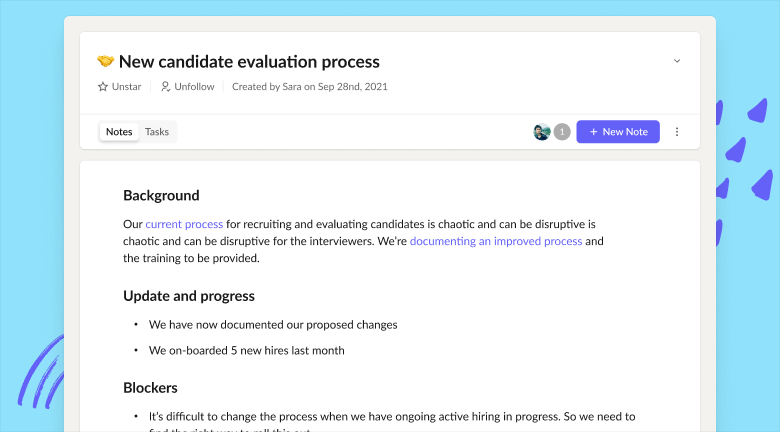This screenshot has height=432, width=780.
Task: Collapse the header with the chevron arrow
Action: coord(677,61)
